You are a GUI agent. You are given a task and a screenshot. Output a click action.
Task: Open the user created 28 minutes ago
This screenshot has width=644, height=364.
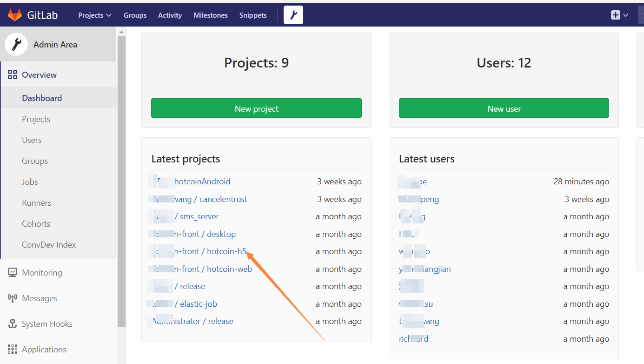(x=413, y=182)
